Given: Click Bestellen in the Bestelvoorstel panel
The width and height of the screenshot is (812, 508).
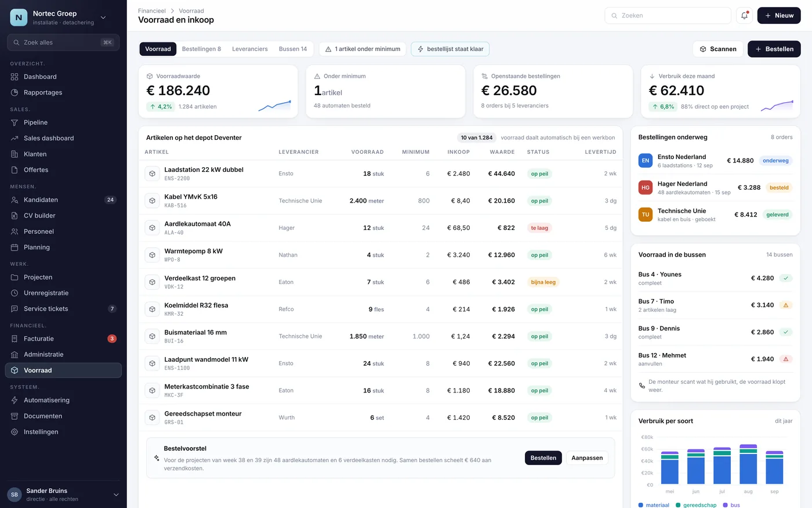Looking at the screenshot, I should pyautogui.click(x=543, y=457).
